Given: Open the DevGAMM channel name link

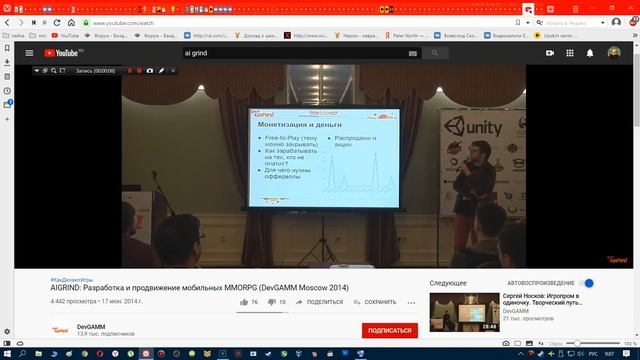Looking at the screenshot, I should 91,327.
